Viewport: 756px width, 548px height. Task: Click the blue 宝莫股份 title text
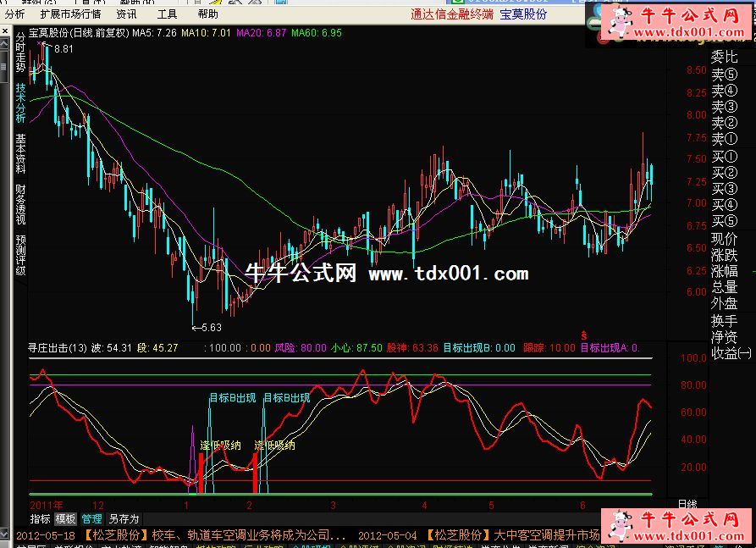[x=523, y=14]
